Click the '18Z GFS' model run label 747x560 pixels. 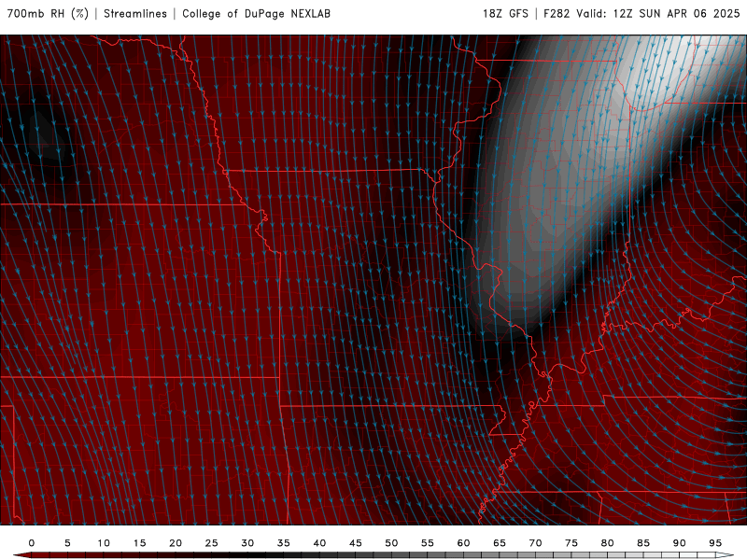(505, 14)
